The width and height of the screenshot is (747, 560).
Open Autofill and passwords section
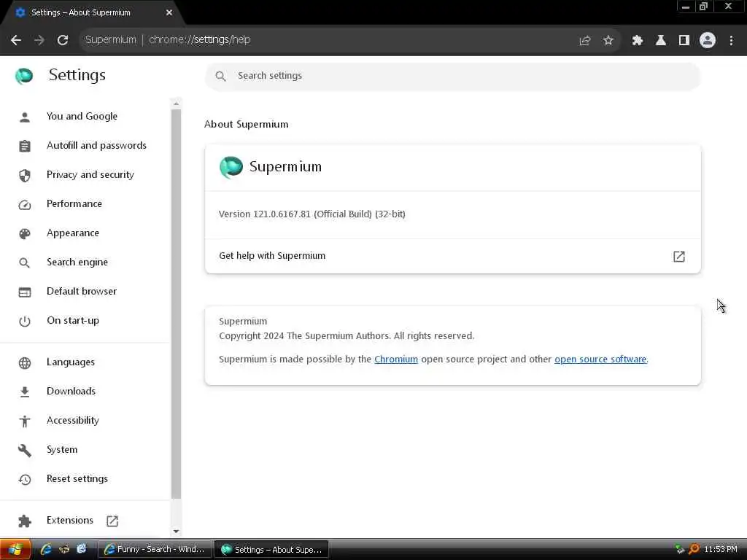coord(97,145)
